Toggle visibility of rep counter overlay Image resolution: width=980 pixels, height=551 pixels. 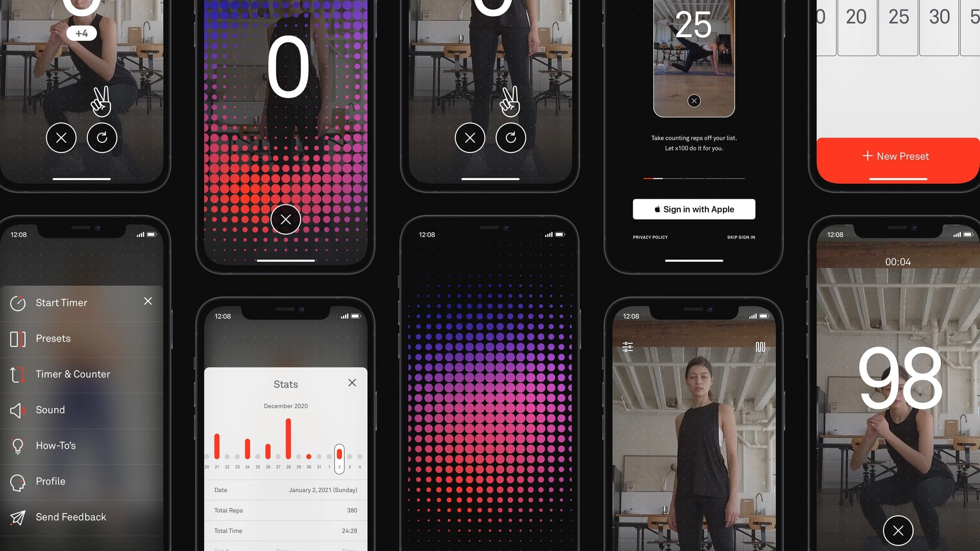point(759,346)
